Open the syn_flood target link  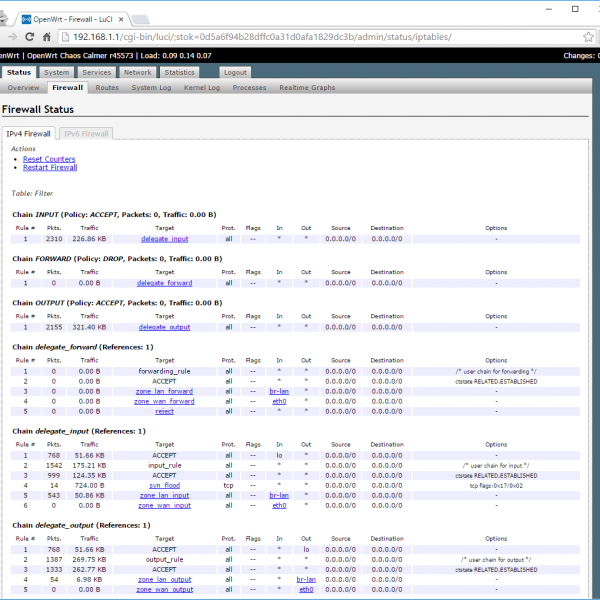[164, 485]
